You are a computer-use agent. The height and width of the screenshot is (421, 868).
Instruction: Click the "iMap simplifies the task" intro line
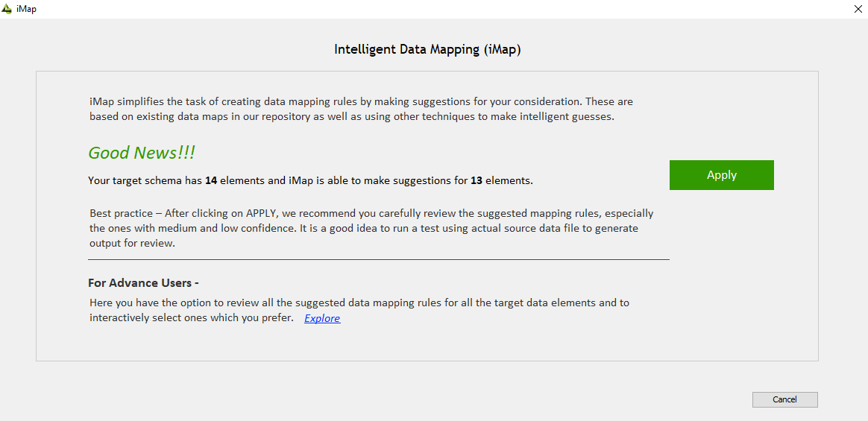[157, 101]
